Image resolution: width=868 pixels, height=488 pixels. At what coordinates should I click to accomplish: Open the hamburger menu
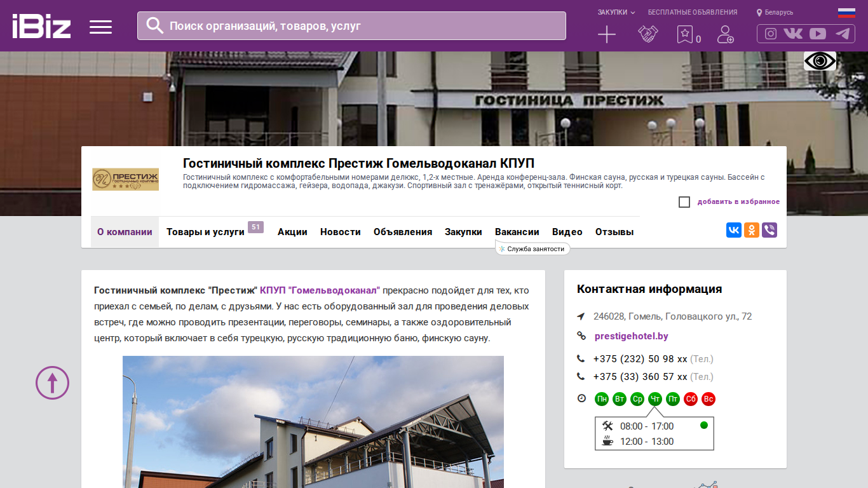(100, 27)
